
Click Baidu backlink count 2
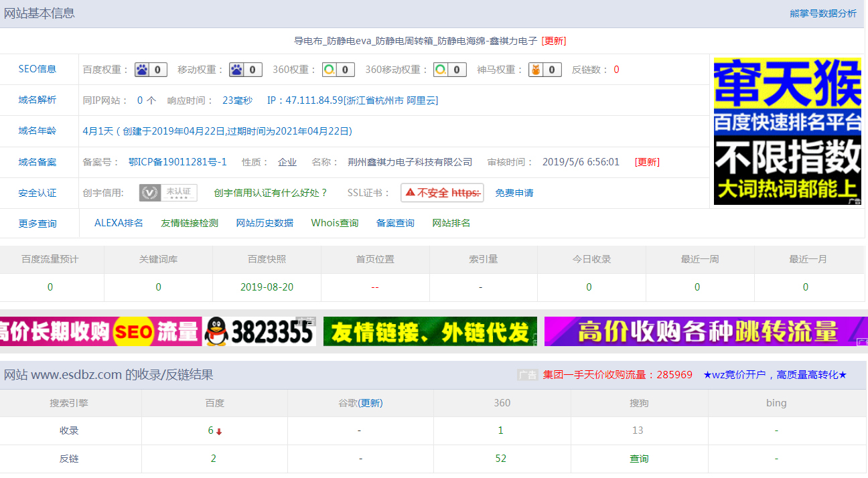214,459
